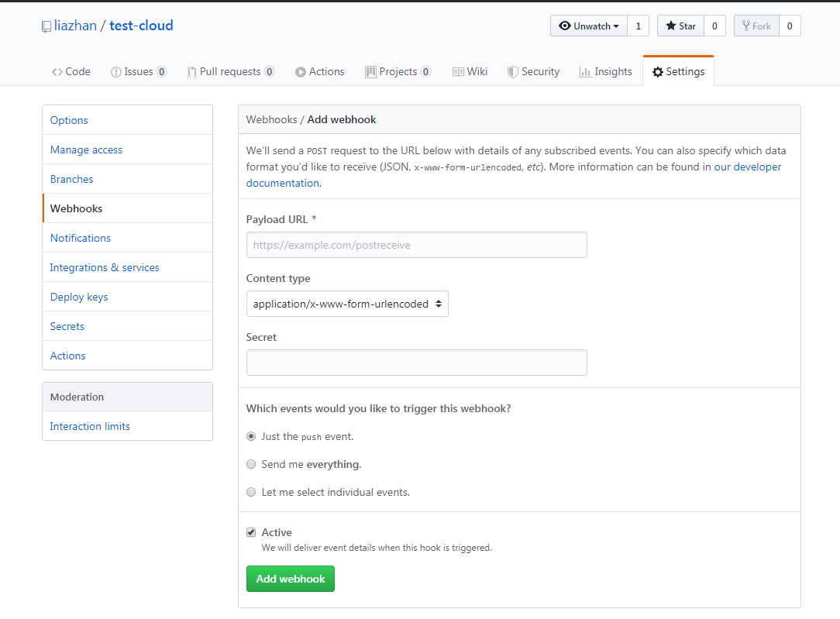Image resolution: width=840 pixels, height=619 pixels.
Task: Switch to the Projects tab
Action: tap(398, 72)
